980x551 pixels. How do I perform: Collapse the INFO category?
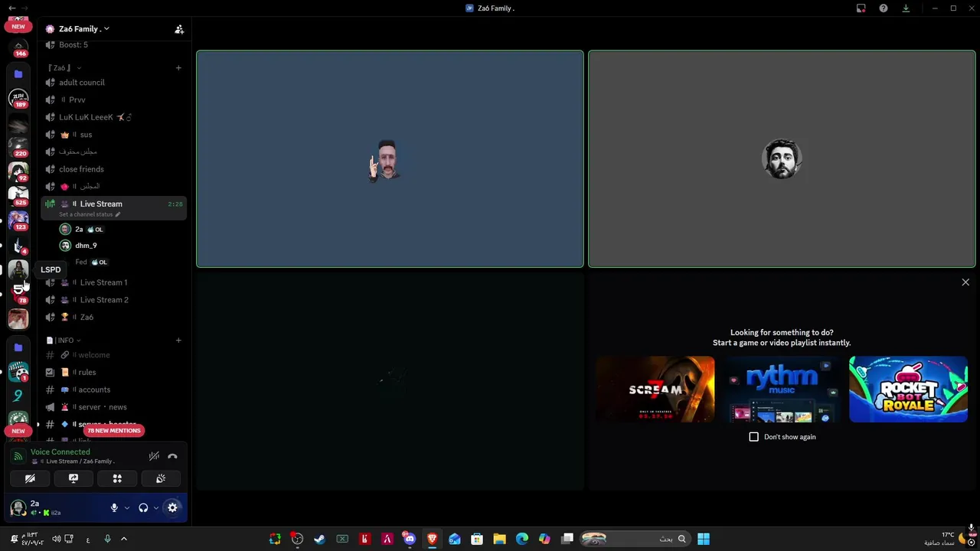(x=64, y=341)
